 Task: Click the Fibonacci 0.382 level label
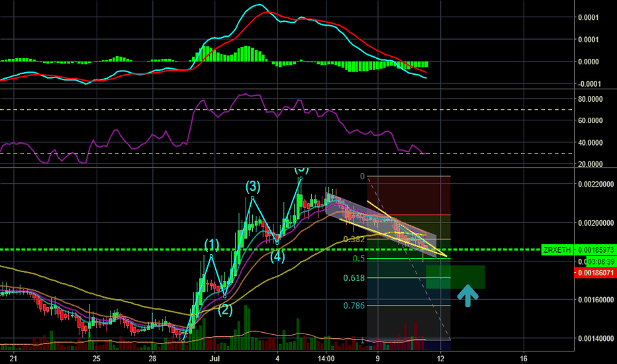tap(354, 240)
